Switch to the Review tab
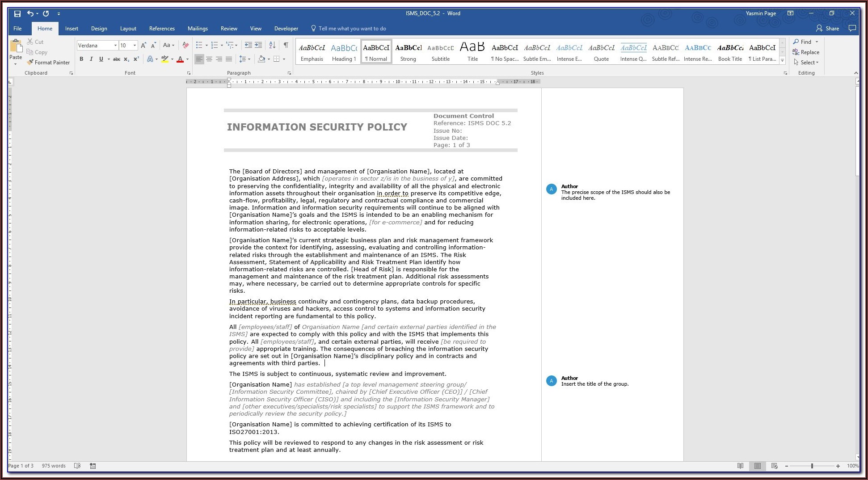Viewport: 868px width, 480px height. [229, 29]
